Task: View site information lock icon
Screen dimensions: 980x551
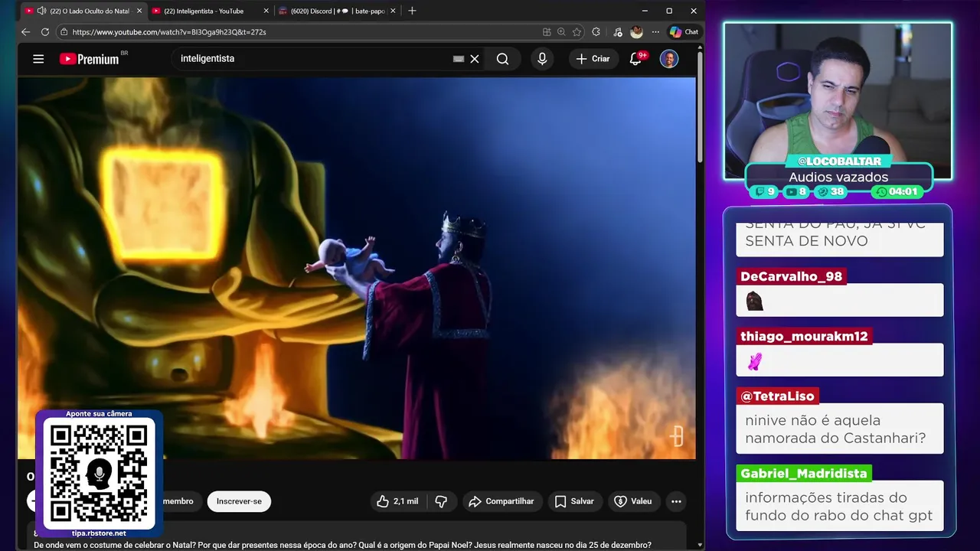Action: coord(64,32)
